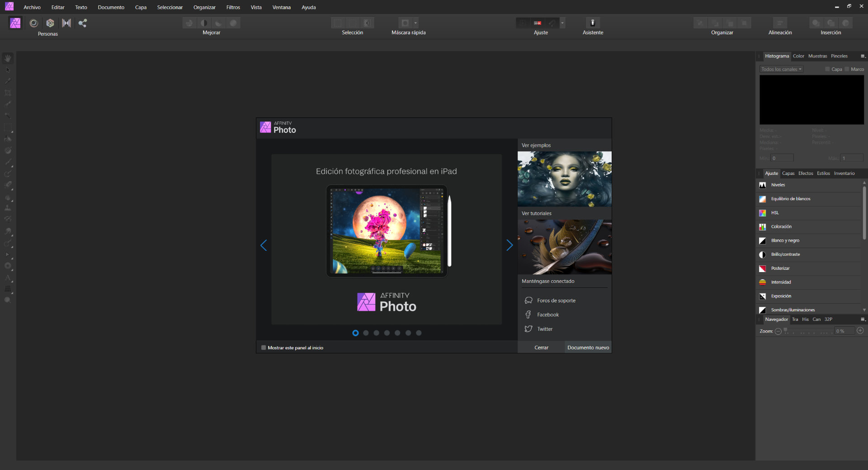This screenshot has width=868, height=470.
Task: Select the second carousel dot
Action: (366, 333)
